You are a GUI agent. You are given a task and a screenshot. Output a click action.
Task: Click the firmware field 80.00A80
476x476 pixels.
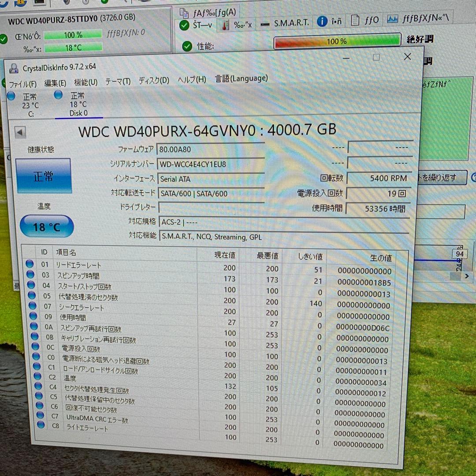click(210, 149)
